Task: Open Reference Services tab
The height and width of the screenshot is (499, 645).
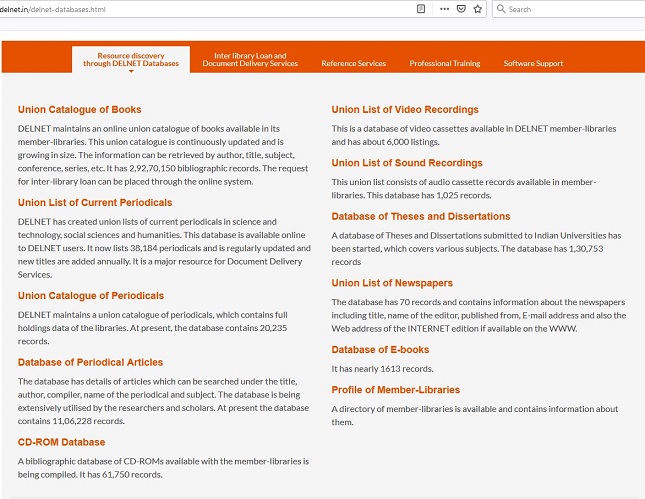Action: click(x=354, y=63)
